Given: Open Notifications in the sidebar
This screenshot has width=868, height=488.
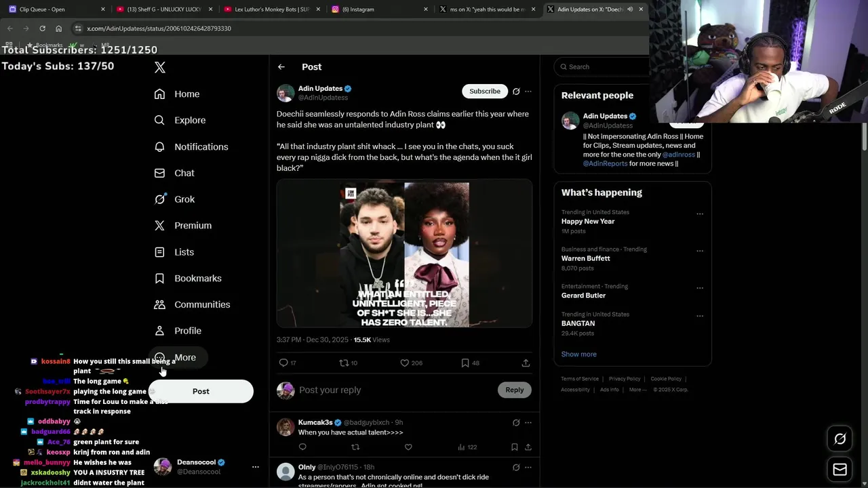Looking at the screenshot, I should coord(191,146).
